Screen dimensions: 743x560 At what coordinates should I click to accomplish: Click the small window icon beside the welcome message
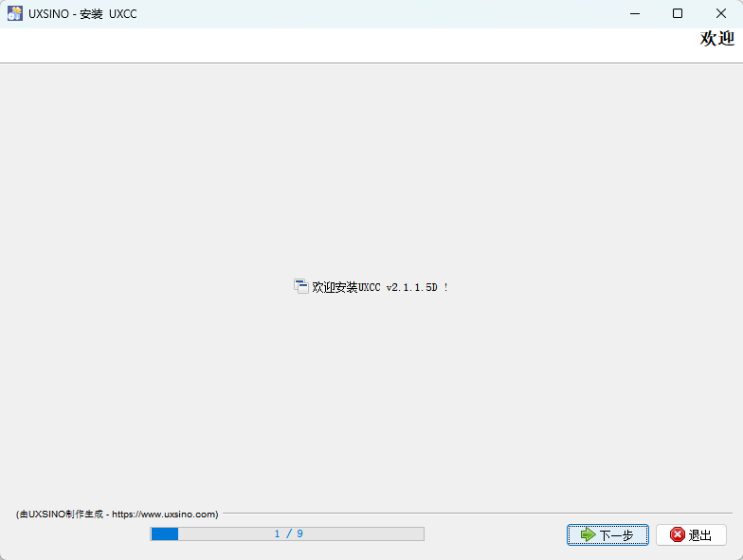coord(301,286)
